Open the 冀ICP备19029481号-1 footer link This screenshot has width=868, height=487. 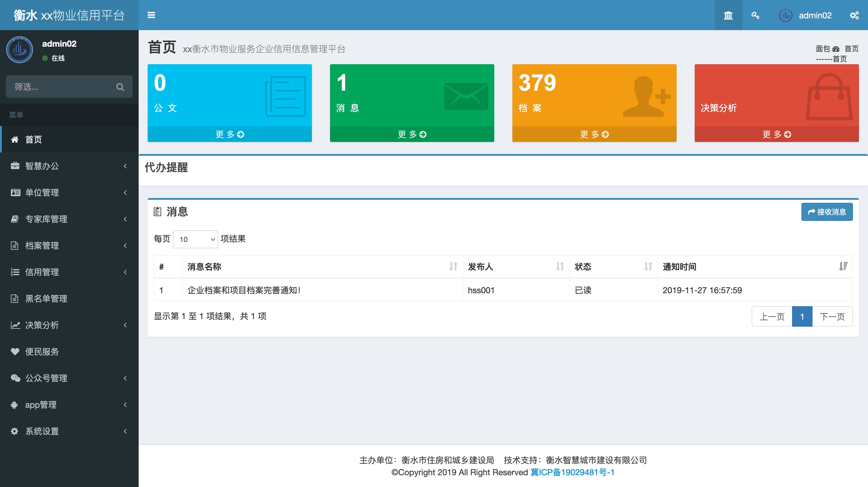[573, 473]
